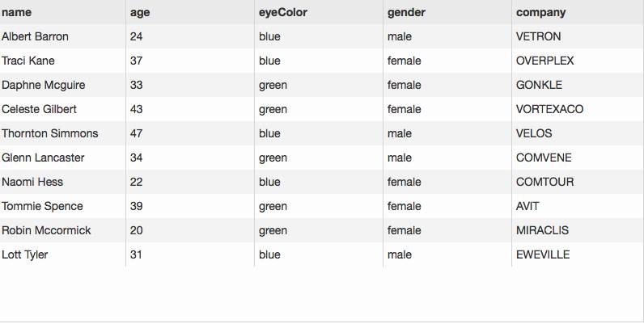Click the company column header
This screenshot has width=644, height=328.
[578, 12]
